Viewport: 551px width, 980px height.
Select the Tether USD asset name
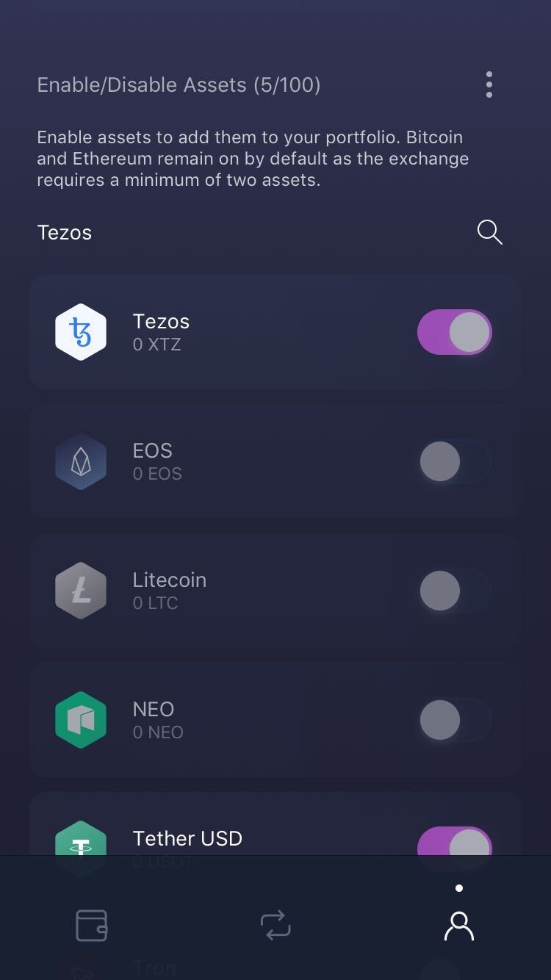187,838
